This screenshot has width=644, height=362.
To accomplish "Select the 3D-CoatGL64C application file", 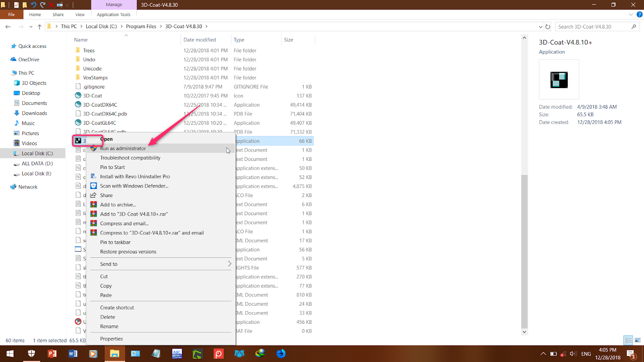I will click(99, 123).
